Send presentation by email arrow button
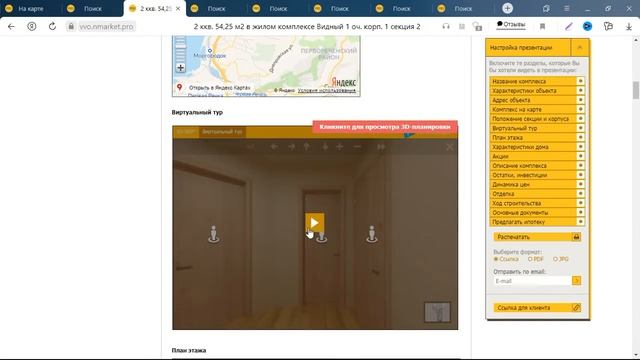Screen dimensions: 640x360 click(576, 281)
